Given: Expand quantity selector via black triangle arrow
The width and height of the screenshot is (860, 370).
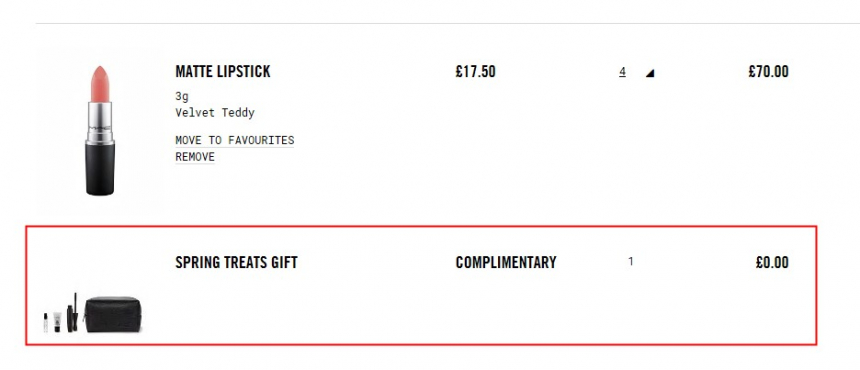Looking at the screenshot, I should point(650,73).
